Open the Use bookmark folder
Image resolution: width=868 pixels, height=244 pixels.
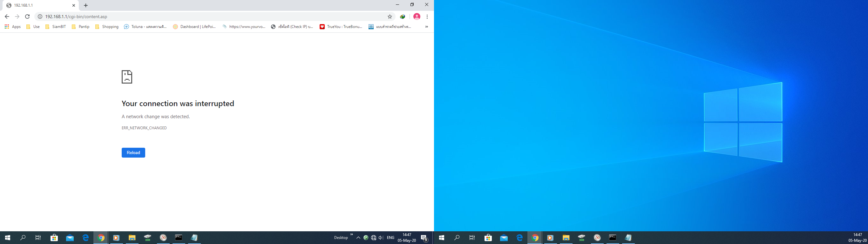33,27
